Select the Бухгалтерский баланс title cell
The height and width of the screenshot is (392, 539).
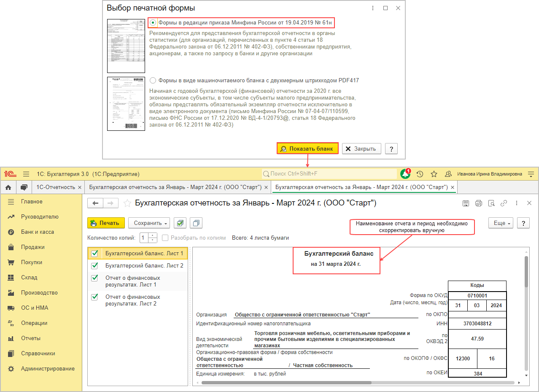click(339, 254)
